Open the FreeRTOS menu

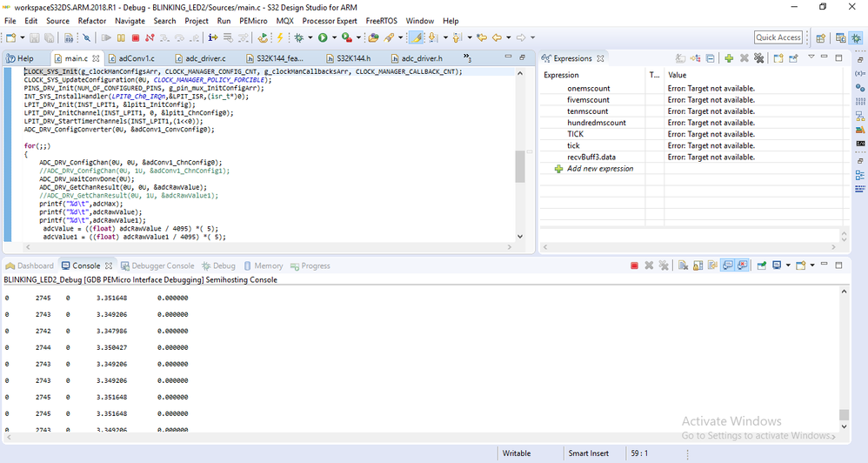[x=382, y=21]
